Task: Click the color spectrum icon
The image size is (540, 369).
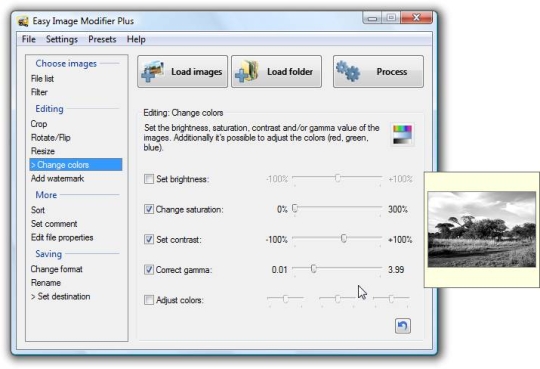Action: pyautogui.click(x=402, y=134)
